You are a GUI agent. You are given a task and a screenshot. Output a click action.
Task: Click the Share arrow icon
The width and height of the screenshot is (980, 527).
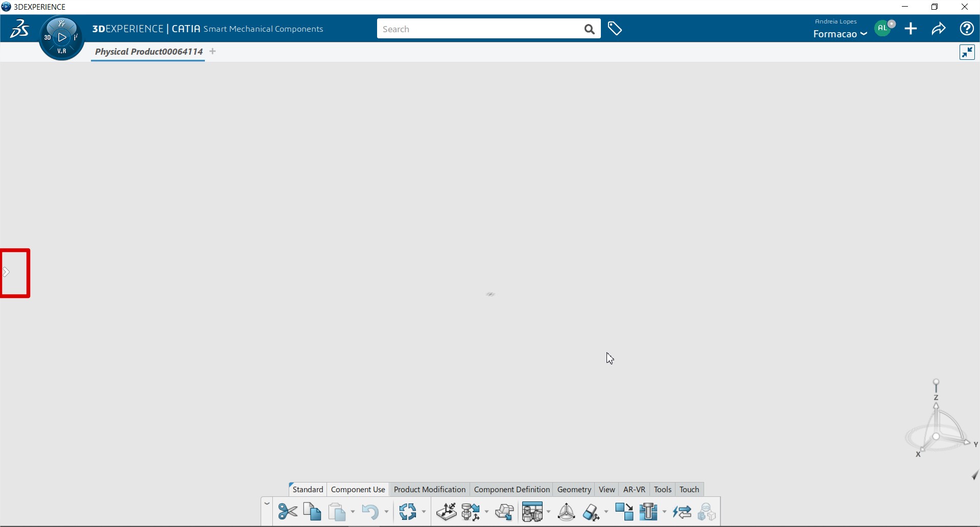click(939, 29)
